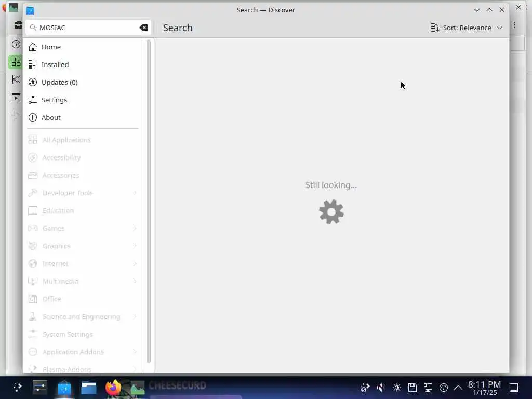The height and width of the screenshot is (399, 532).
Task: Click the Science flask icon
Action: coord(33,316)
